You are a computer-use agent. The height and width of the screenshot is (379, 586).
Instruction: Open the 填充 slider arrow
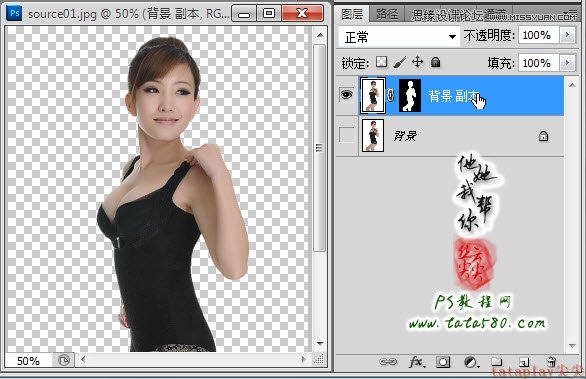click(x=567, y=63)
